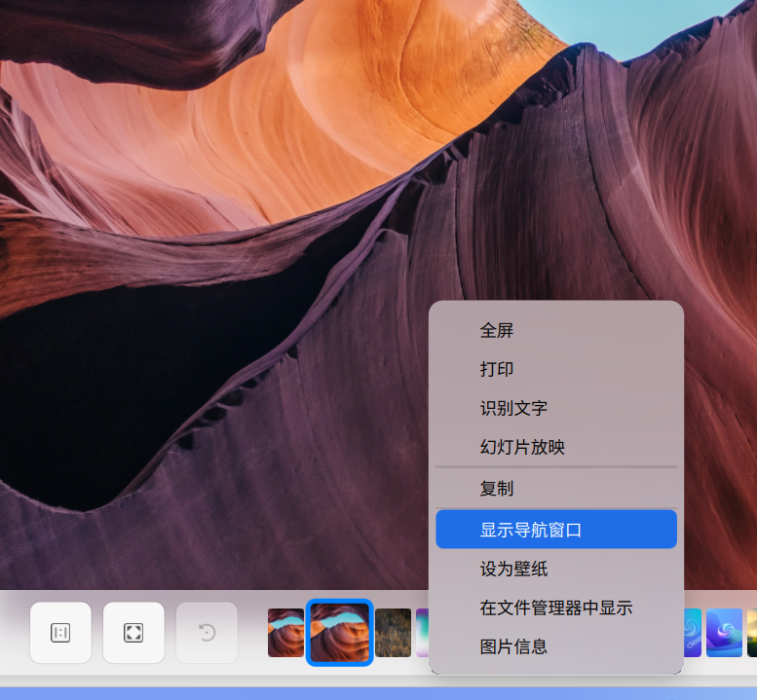This screenshot has height=700, width=757.
Task: Open the dark grass field thumbnail
Action: [x=393, y=633]
